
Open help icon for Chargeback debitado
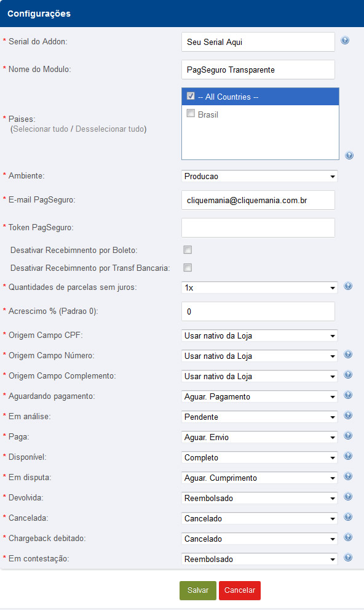click(348, 537)
